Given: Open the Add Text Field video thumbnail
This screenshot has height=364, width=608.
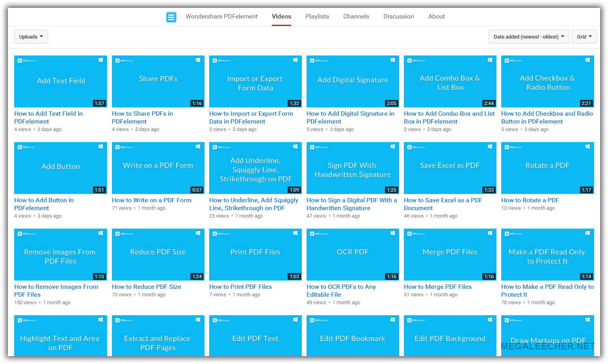Looking at the screenshot, I should (61, 81).
